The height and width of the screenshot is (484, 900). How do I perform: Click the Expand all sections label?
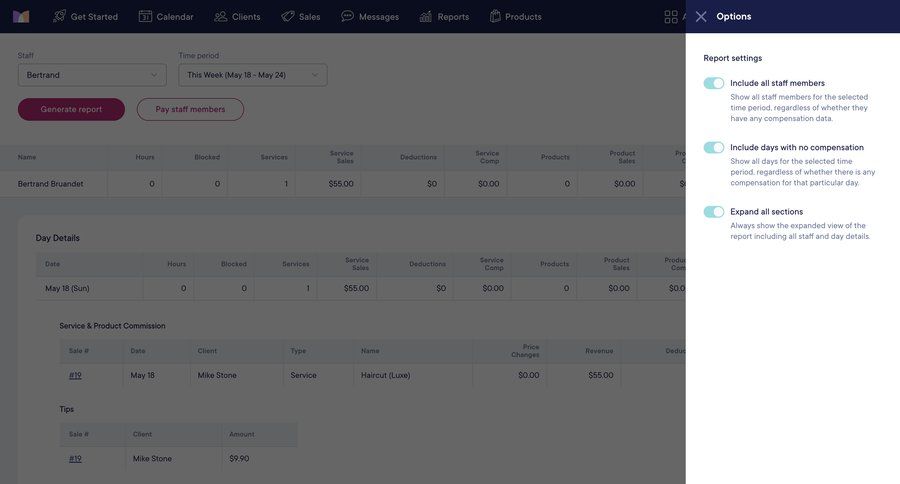coord(766,212)
